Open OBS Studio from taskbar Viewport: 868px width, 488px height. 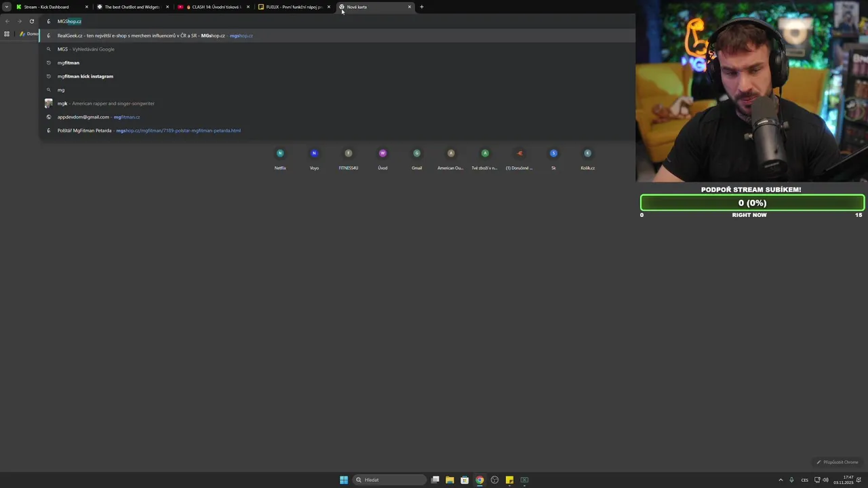pyautogui.click(x=494, y=480)
